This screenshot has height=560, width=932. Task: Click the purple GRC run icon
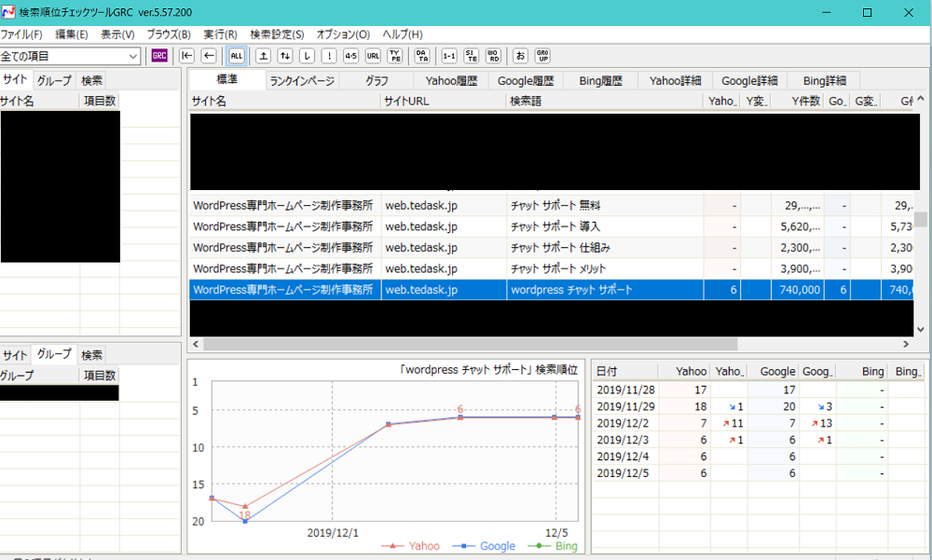coord(159,56)
